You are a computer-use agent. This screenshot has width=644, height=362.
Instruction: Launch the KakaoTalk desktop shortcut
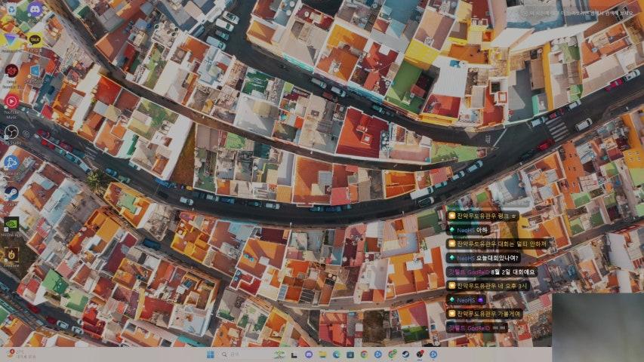point(35,40)
